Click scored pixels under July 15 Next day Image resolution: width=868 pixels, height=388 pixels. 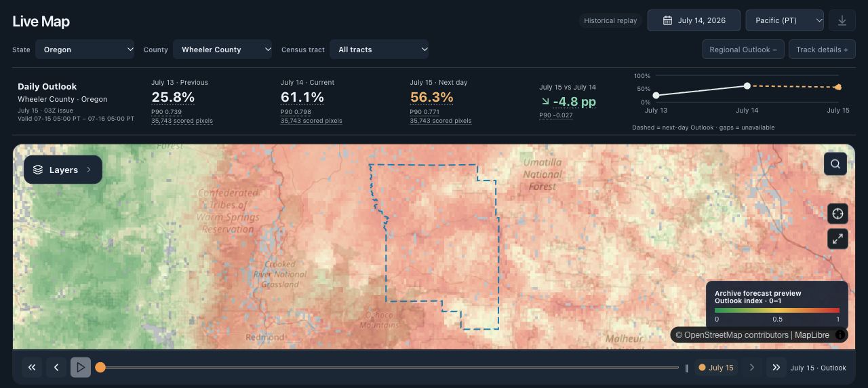[x=441, y=121]
